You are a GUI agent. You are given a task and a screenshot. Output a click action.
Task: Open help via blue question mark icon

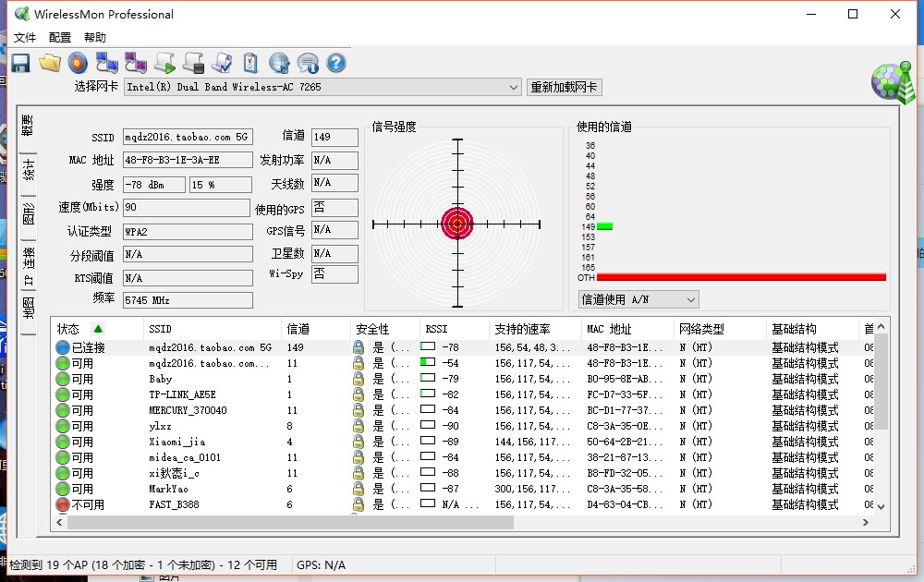pyautogui.click(x=336, y=63)
